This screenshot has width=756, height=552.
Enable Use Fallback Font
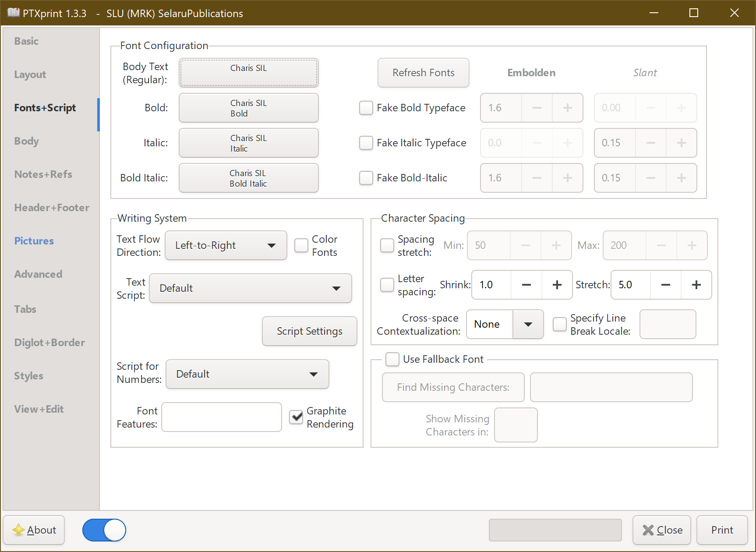(392, 359)
